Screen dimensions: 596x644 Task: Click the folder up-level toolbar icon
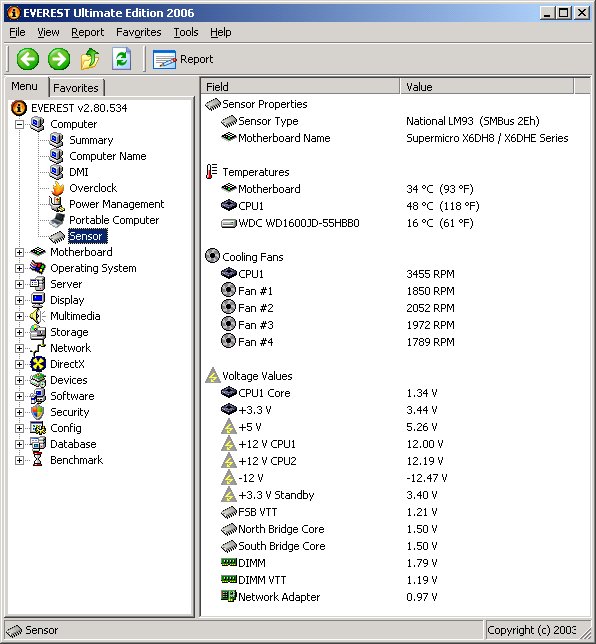click(x=90, y=59)
